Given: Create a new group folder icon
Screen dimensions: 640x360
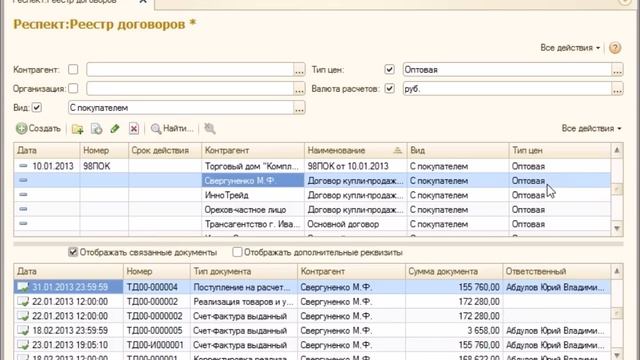Looking at the screenshot, I should (x=78, y=129).
